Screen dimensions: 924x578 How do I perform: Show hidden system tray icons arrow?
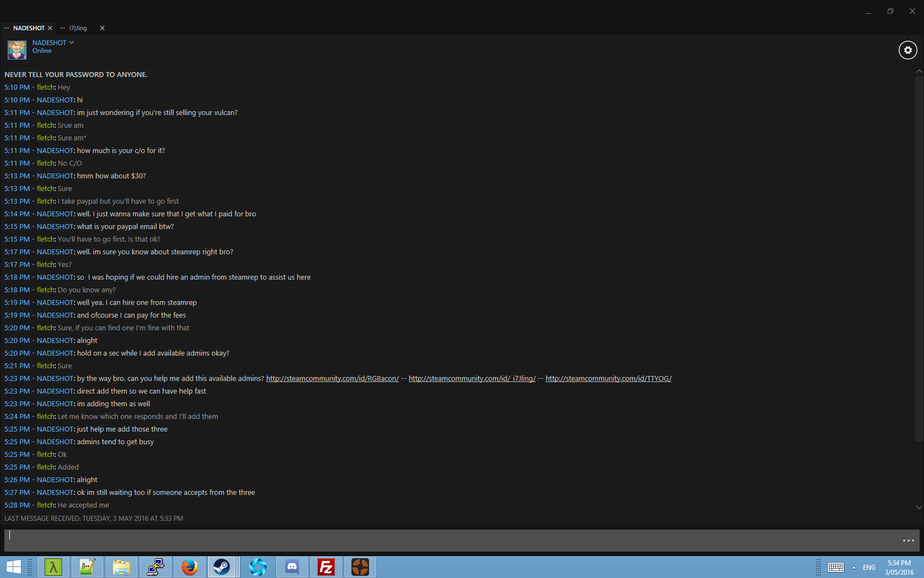pyautogui.click(x=854, y=568)
